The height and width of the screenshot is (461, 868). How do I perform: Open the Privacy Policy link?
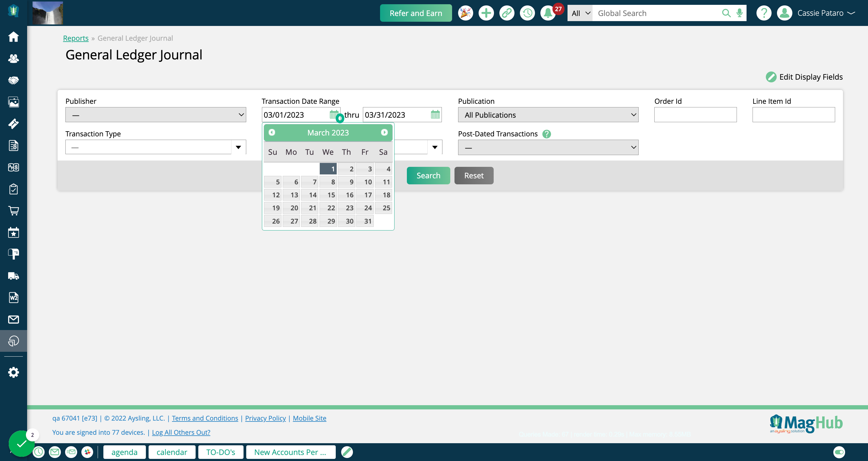(x=265, y=418)
